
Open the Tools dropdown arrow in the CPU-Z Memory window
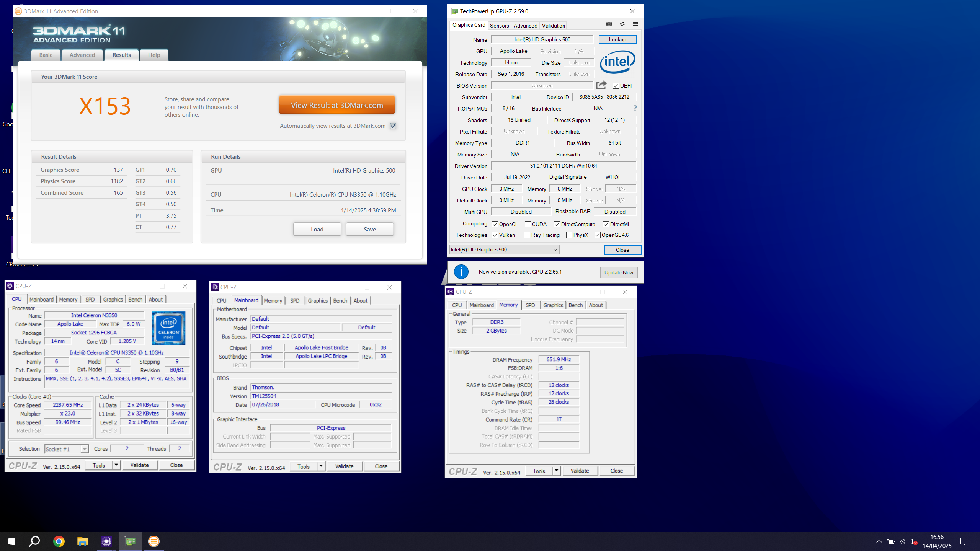557,471
